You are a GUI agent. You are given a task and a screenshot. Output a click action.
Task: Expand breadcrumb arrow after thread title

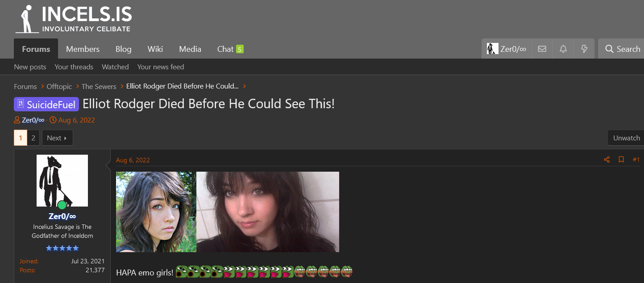click(x=245, y=86)
